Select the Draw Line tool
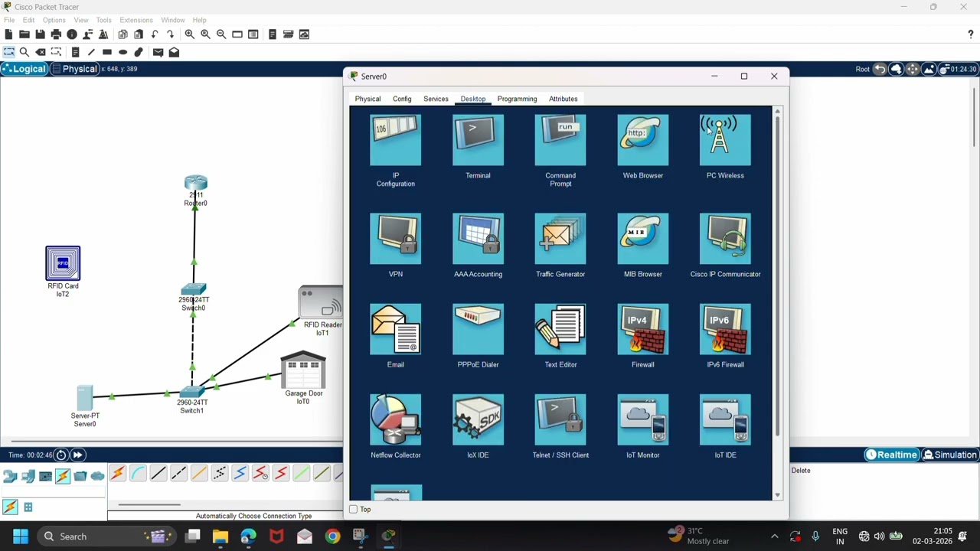The height and width of the screenshot is (551, 980). click(91, 52)
